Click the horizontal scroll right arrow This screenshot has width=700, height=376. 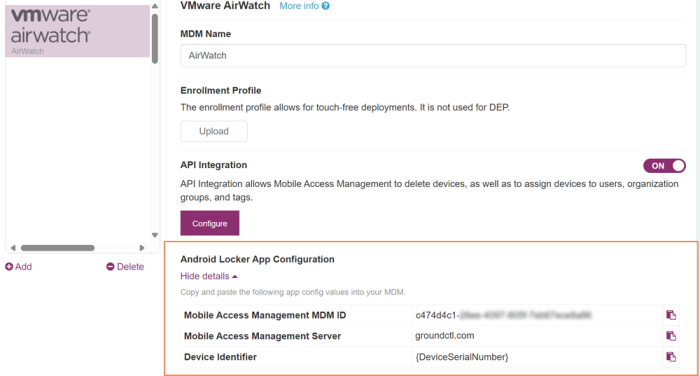click(142, 248)
